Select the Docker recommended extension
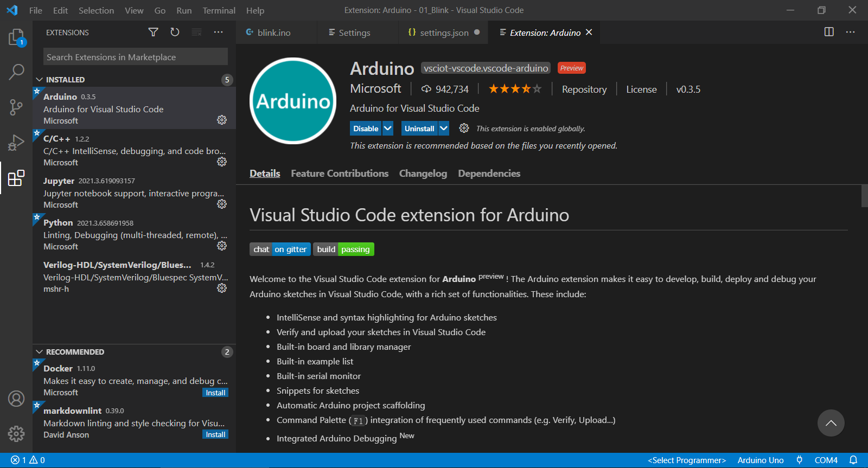Image resolution: width=868 pixels, height=468 pixels. [134, 380]
